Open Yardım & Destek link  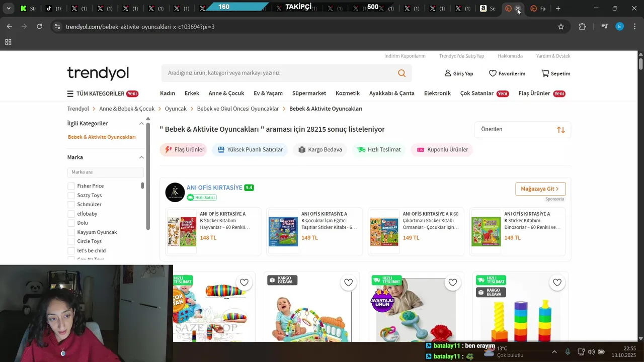(x=553, y=56)
